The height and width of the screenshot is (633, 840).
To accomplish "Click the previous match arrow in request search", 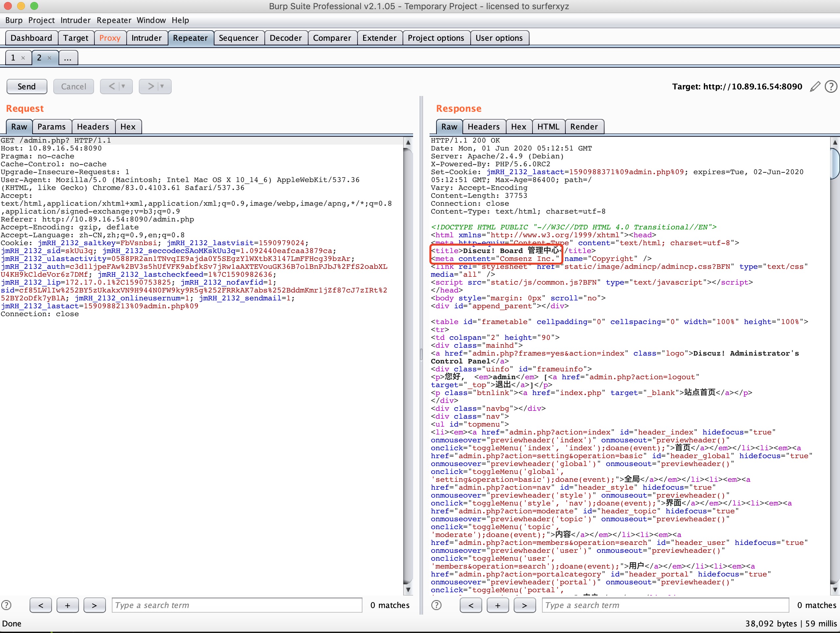I will [x=41, y=605].
